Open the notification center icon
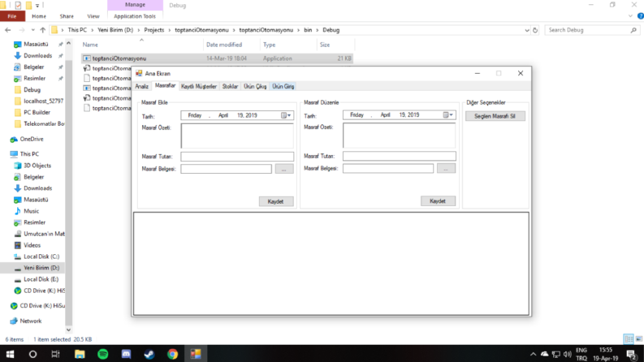644x362 pixels. pos(632,354)
